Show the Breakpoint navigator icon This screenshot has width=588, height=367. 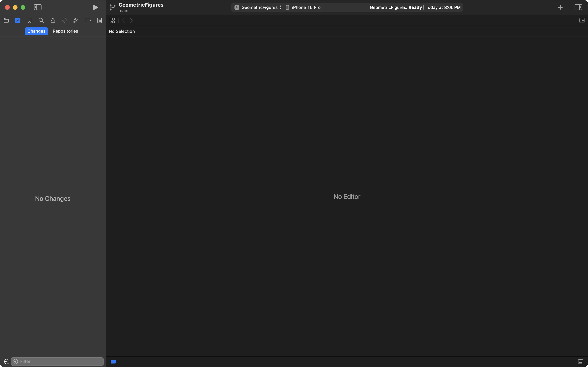88,21
